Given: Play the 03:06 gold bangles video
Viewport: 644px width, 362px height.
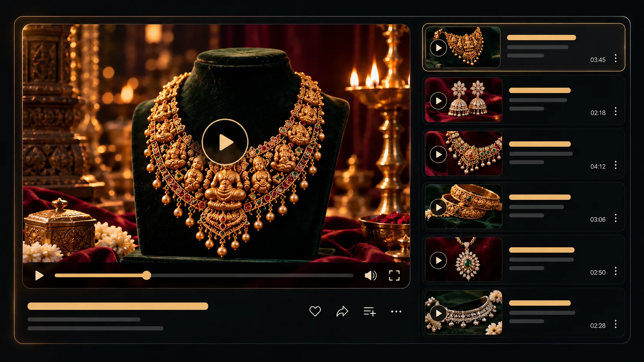Looking at the screenshot, I should pos(438,208).
